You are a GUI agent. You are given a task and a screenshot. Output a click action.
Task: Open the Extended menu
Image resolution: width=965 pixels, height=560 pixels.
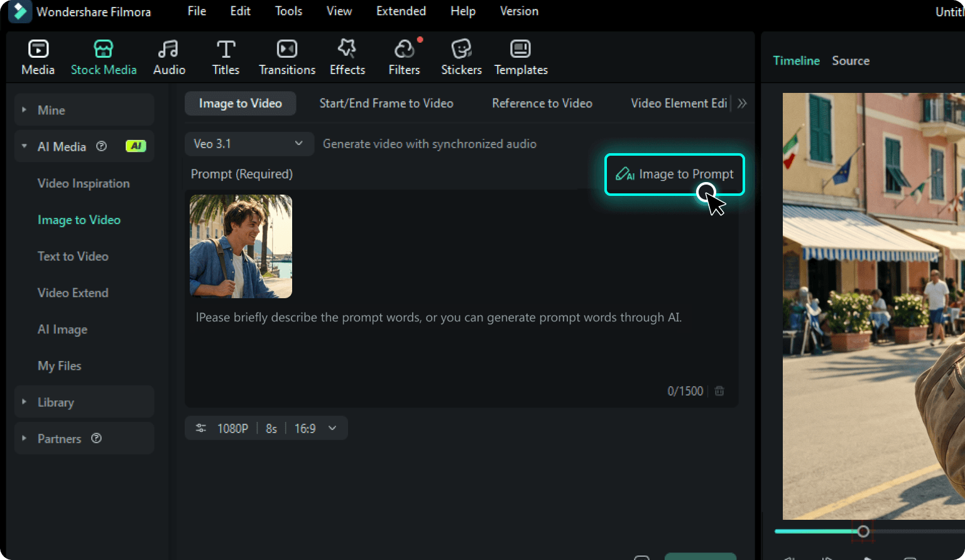coord(401,11)
